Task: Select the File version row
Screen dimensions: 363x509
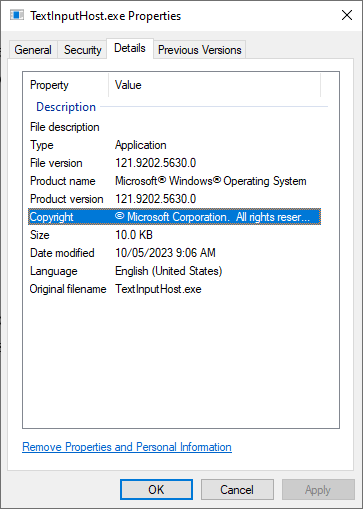Action: (174, 163)
